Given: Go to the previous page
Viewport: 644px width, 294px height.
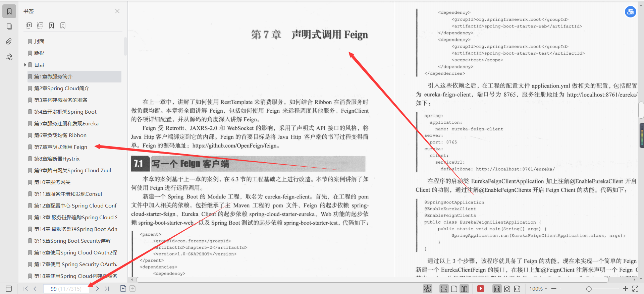Looking at the screenshot, I should tap(35, 289).
